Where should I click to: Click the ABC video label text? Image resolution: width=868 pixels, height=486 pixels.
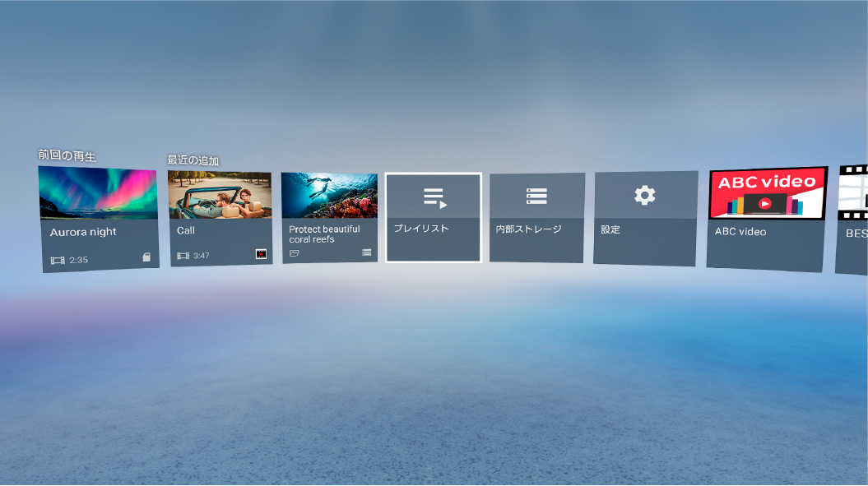(x=740, y=232)
